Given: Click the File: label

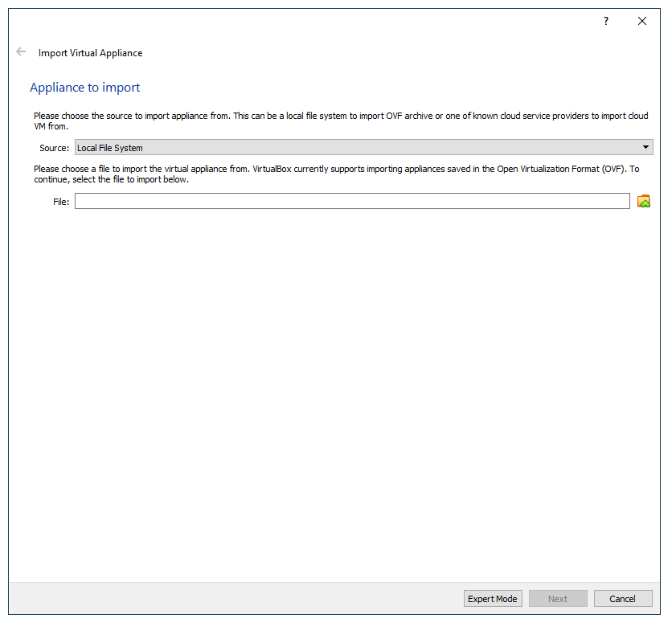Looking at the screenshot, I should point(61,202).
